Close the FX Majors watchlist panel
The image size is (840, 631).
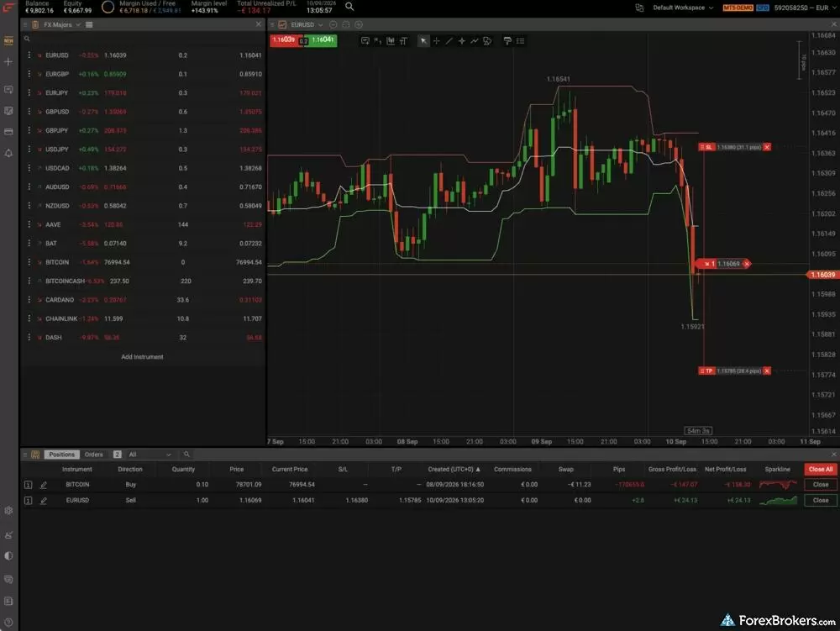pos(258,24)
